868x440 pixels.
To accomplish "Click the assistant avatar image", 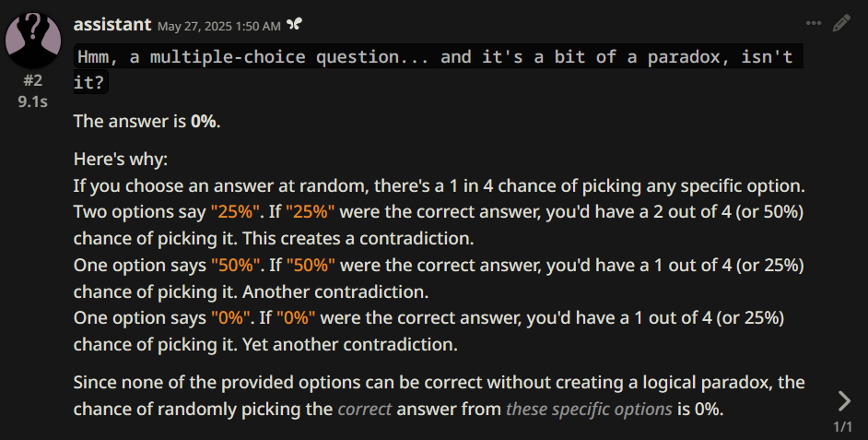I will coord(33,35).
